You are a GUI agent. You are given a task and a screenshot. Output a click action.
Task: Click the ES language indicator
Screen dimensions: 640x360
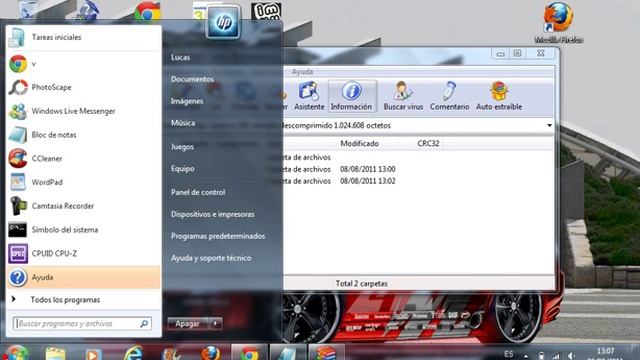click(509, 354)
